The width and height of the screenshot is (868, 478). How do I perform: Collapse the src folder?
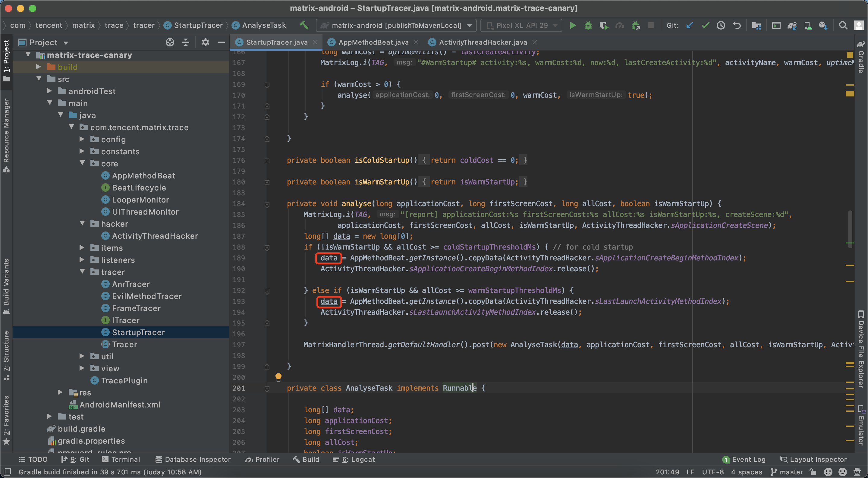[x=39, y=79]
